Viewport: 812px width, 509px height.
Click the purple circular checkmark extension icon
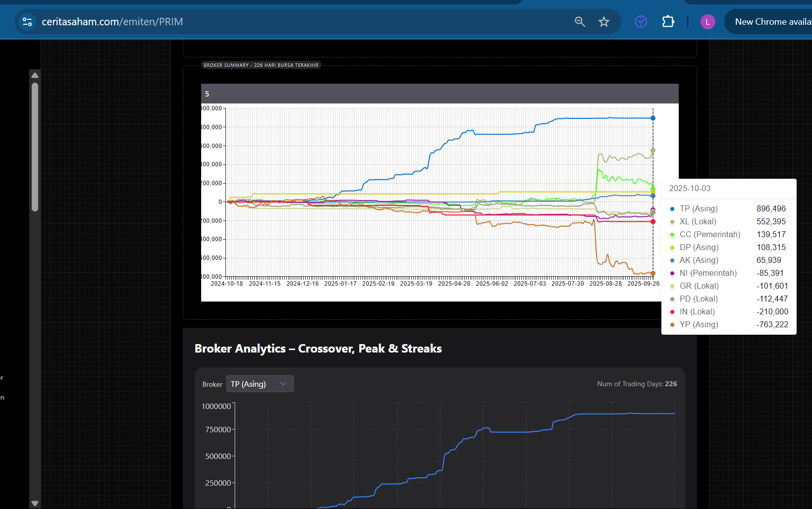[641, 22]
